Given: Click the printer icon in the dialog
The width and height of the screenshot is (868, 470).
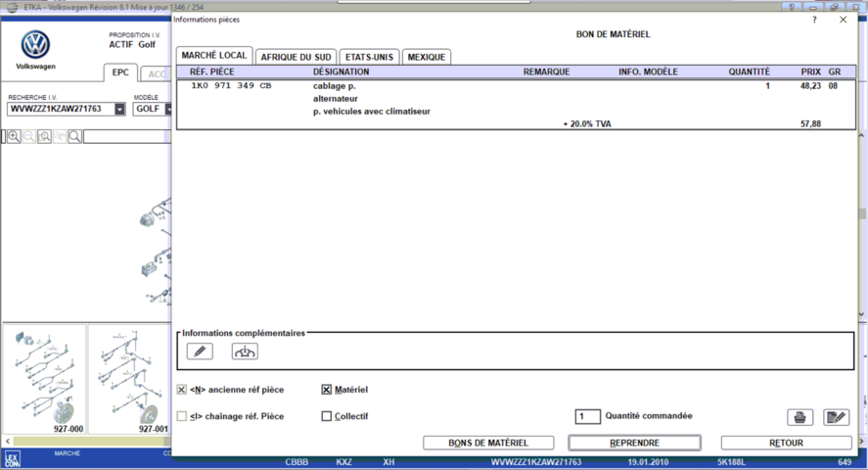Looking at the screenshot, I should point(799,417).
